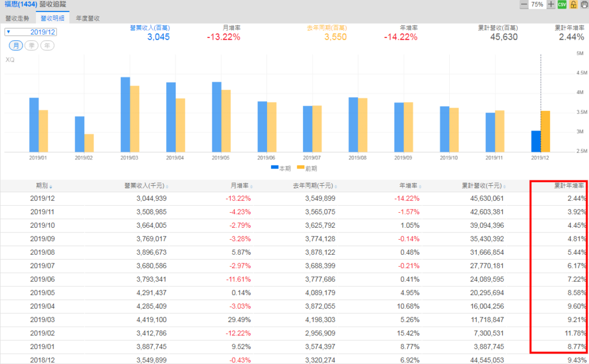Switch to the 年度營收 tab

point(87,18)
